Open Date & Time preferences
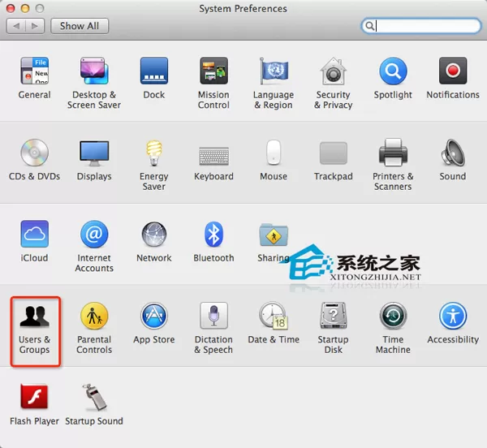The width and height of the screenshot is (487, 448). coord(274,323)
